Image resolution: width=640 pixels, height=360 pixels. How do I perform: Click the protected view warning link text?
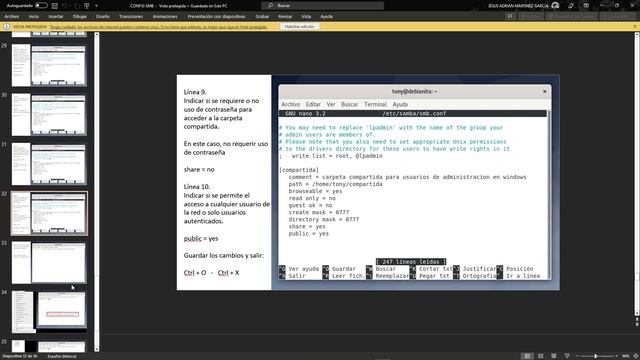click(158, 27)
